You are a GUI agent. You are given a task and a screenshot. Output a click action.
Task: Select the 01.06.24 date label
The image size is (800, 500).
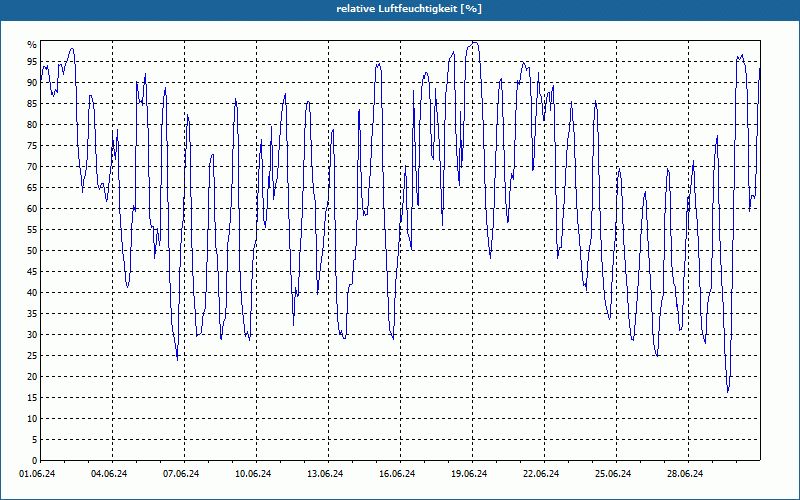(37, 474)
